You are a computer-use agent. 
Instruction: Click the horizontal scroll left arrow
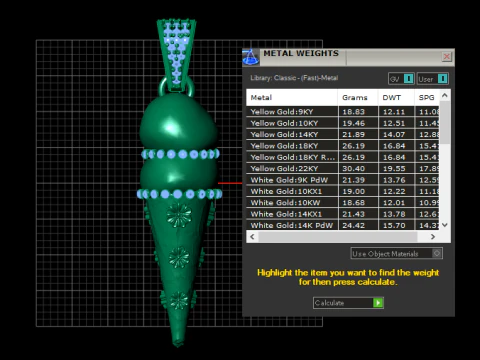252,237
